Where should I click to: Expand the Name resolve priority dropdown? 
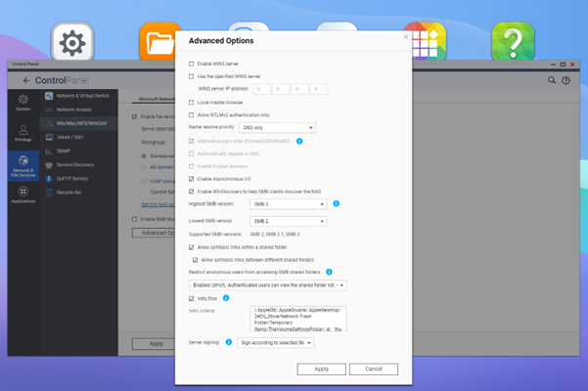(x=278, y=128)
